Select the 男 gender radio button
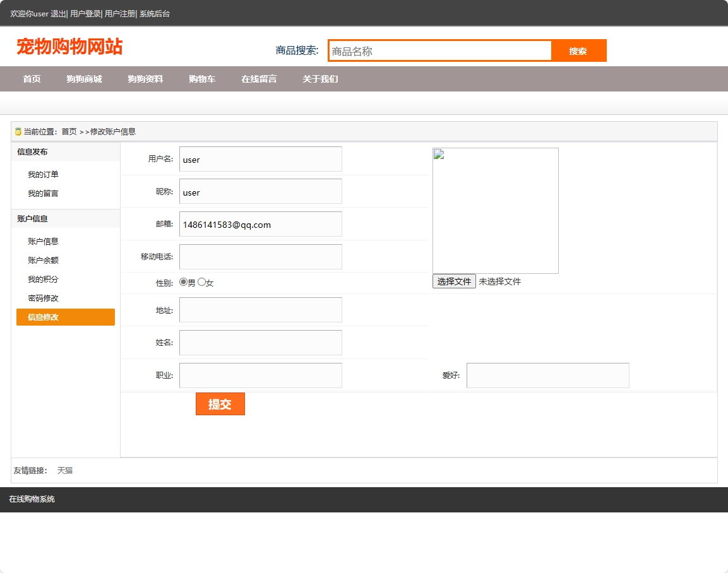Viewport: 728px width, 573px height. 184,282
